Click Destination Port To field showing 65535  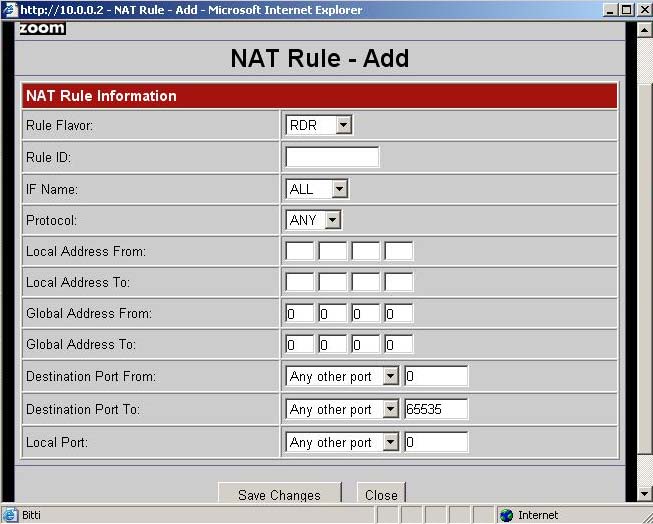pos(436,409)
